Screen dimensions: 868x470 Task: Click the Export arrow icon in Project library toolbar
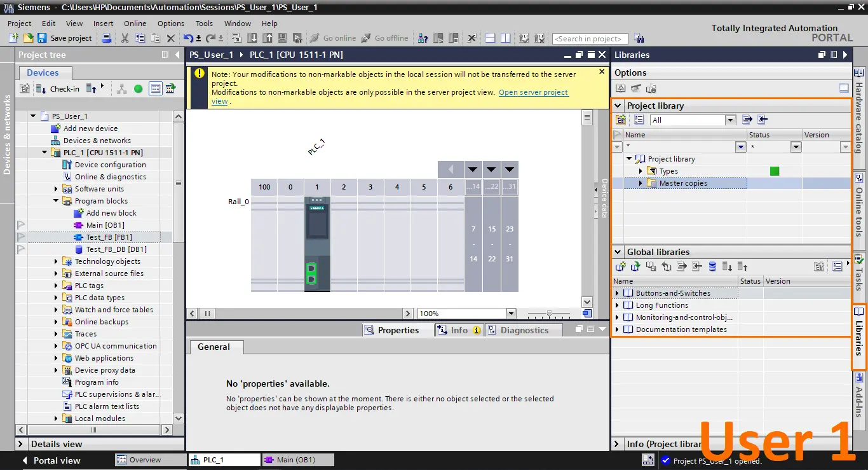pyautogui.click(x=747, y=120)
